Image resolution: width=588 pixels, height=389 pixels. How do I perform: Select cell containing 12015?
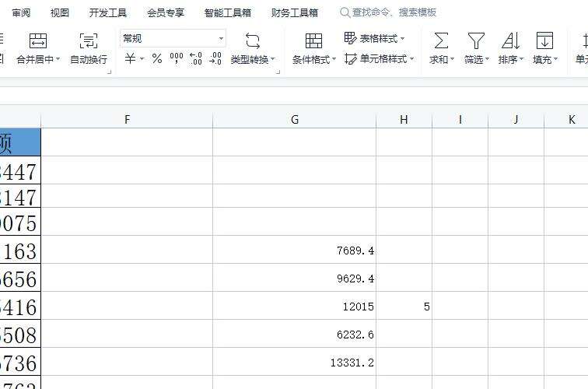[x=294, y=306]
